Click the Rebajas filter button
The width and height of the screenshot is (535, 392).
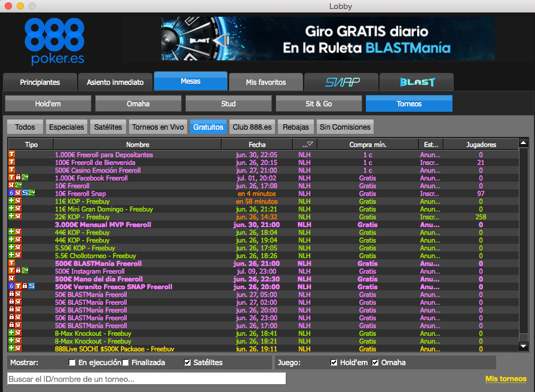(295, 127)
